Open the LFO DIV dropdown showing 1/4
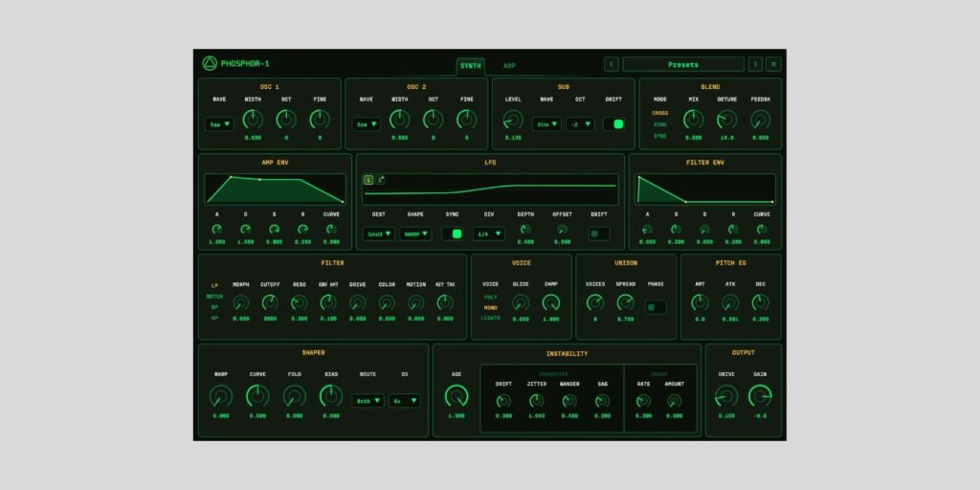The width and height of the screenshot is (980, 490). (489, 234)
